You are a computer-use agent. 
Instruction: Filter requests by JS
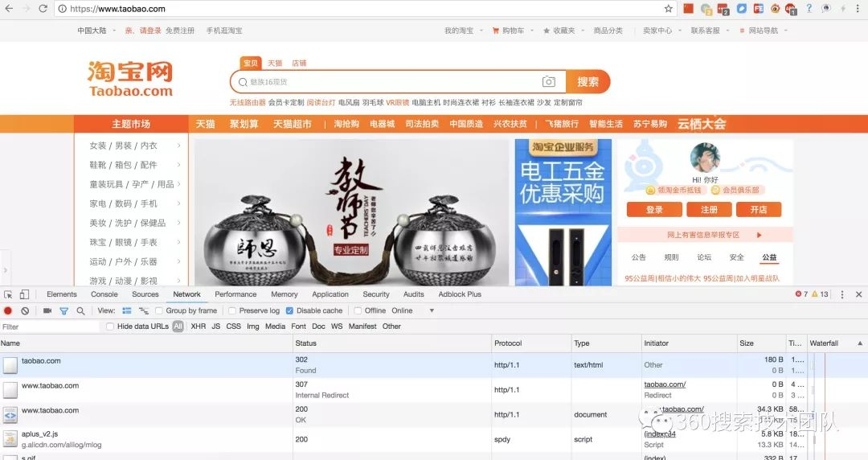tap(216, 327)
